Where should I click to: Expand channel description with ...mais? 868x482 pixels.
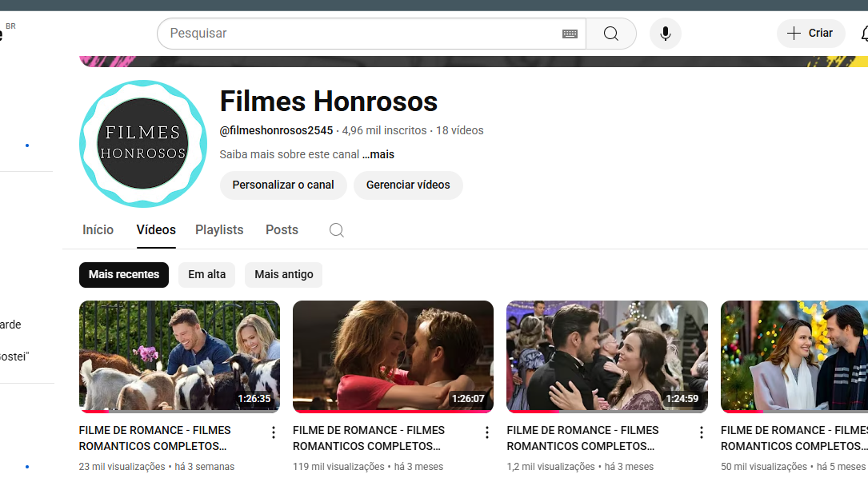pos(378,154)
